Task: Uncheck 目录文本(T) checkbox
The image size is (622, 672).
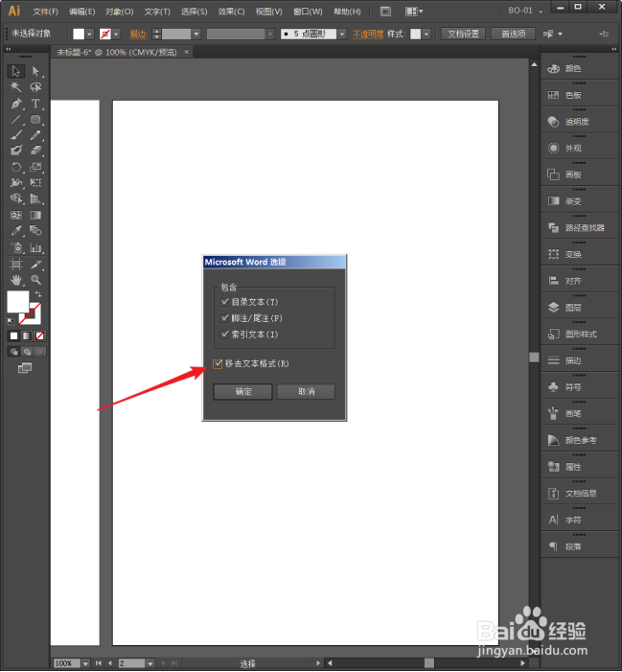Action: pos(224,302)
